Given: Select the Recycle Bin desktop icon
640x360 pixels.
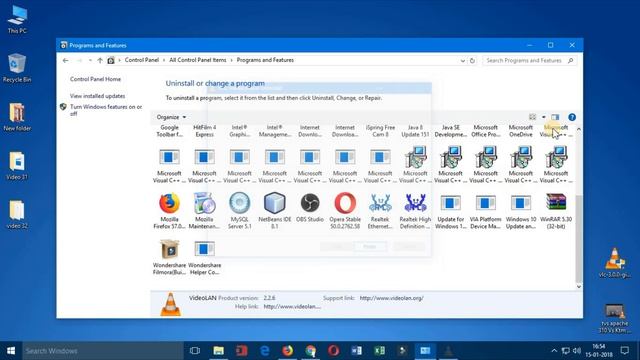Looking at the screenshot, I should 17,68.
